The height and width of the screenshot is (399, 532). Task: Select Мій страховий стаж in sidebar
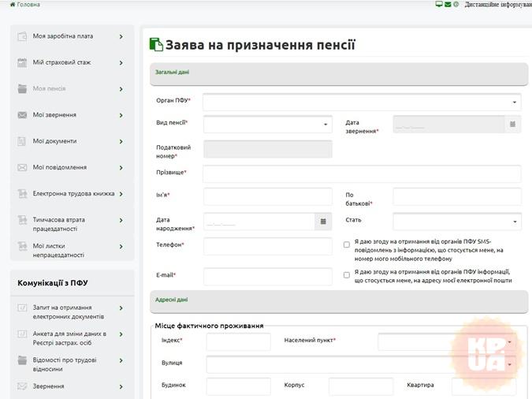61,62
